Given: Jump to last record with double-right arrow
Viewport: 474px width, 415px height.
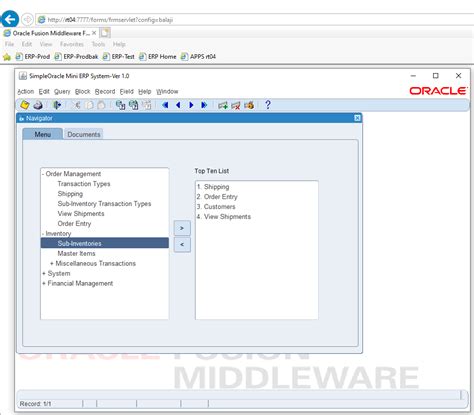Looking at the screenshot, I should 204,105.
